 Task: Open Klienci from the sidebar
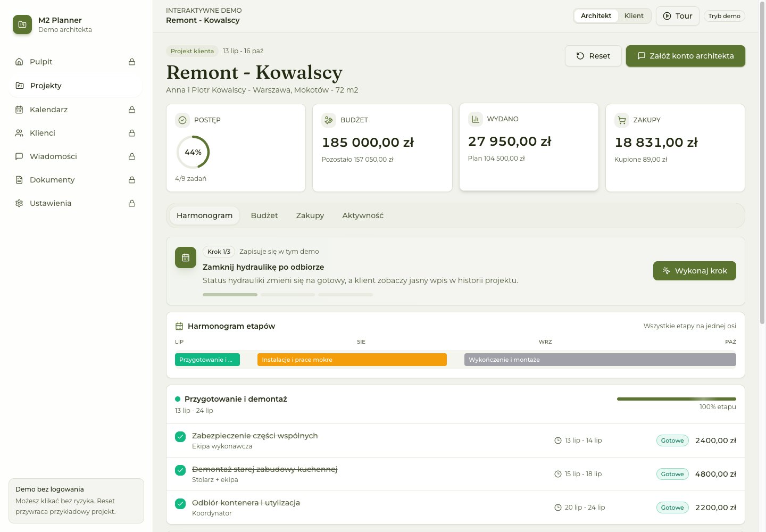coord(76,133)
